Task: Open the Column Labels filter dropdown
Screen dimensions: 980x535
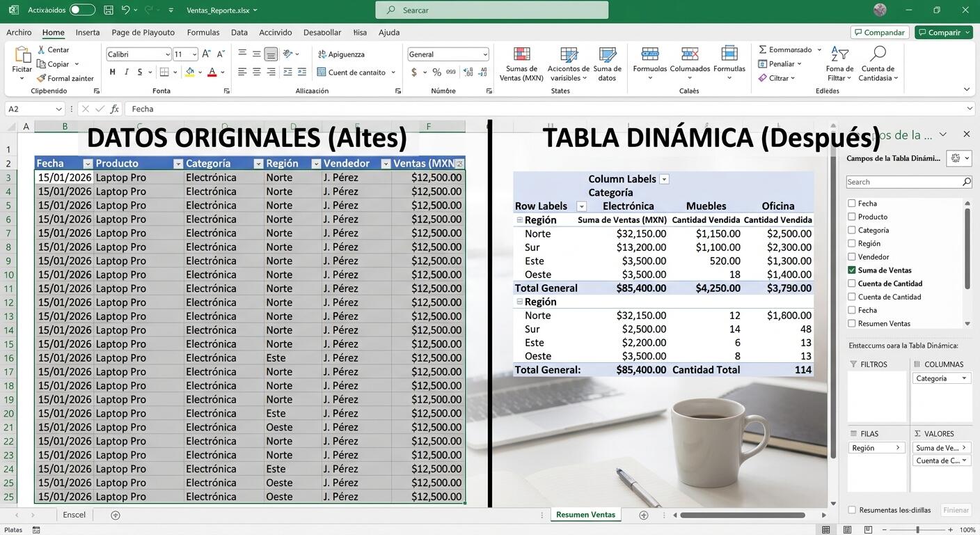Action: coord(664,179)
